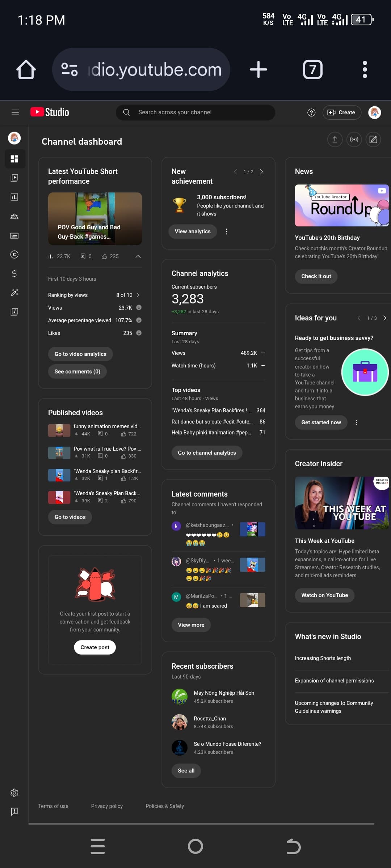The height and width of the screenshot is (868, 391).
Task: Open This Week at YouTube thumbnail
Action: tap(342, 503)
